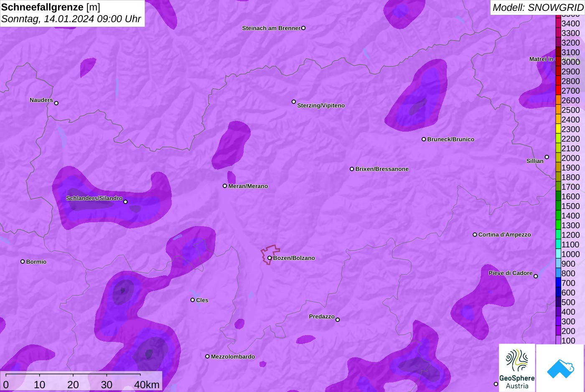Select the Sterzing/Vipiteno marker circle
Image resolution: width=585 pixels, height=392 pixels.
[294, 102]
